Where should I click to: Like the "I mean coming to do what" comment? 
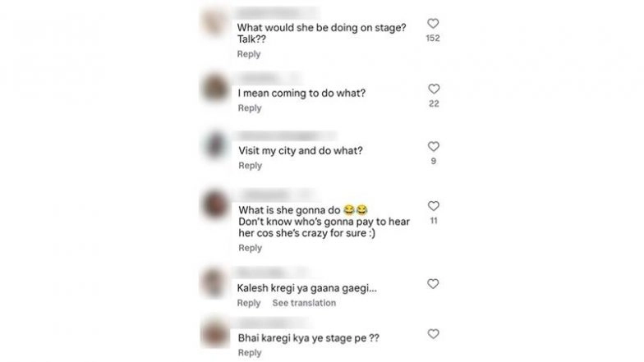(434, 89)
